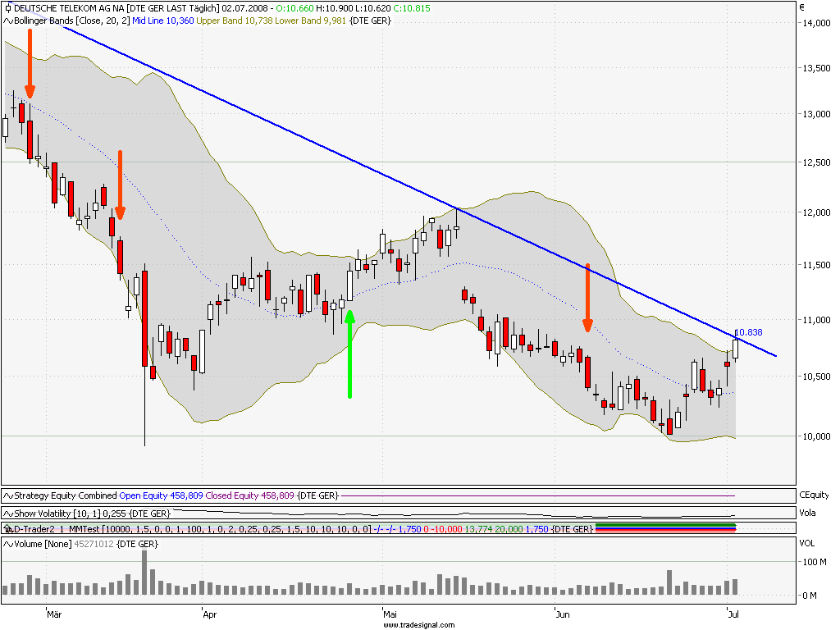
Task: Click the Euro currency symbol on the axis
Action: click(x=802, y=7)
